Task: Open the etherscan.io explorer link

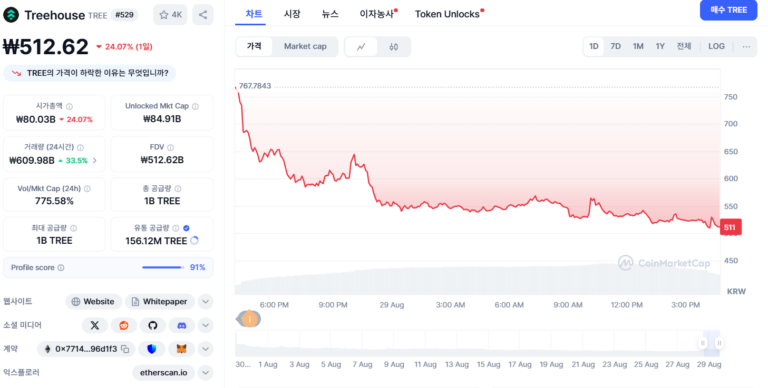Action: (x=163, y=373)
